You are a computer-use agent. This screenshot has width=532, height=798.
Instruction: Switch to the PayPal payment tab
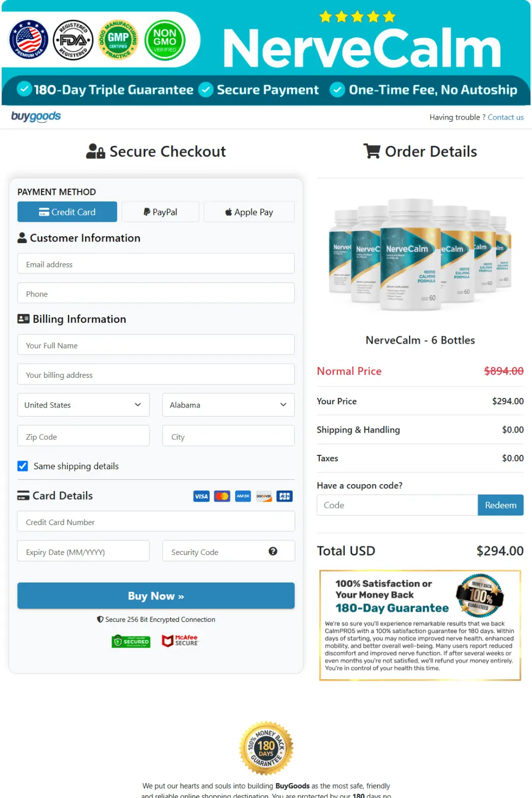160,212
